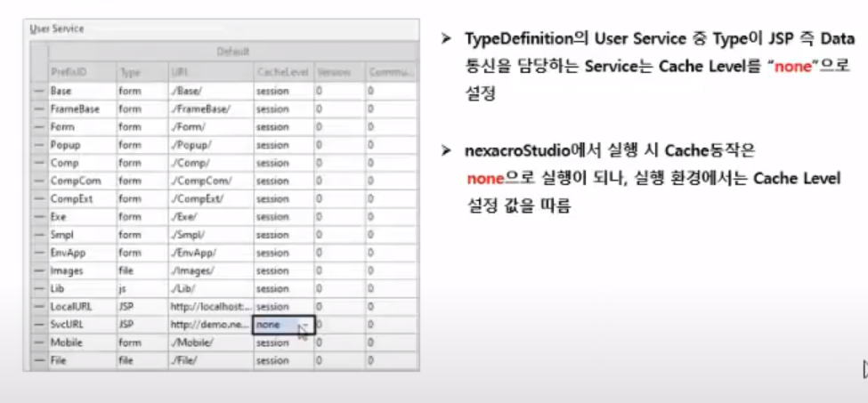Click the Version cell in Lib row

click(x=339, y=288)
